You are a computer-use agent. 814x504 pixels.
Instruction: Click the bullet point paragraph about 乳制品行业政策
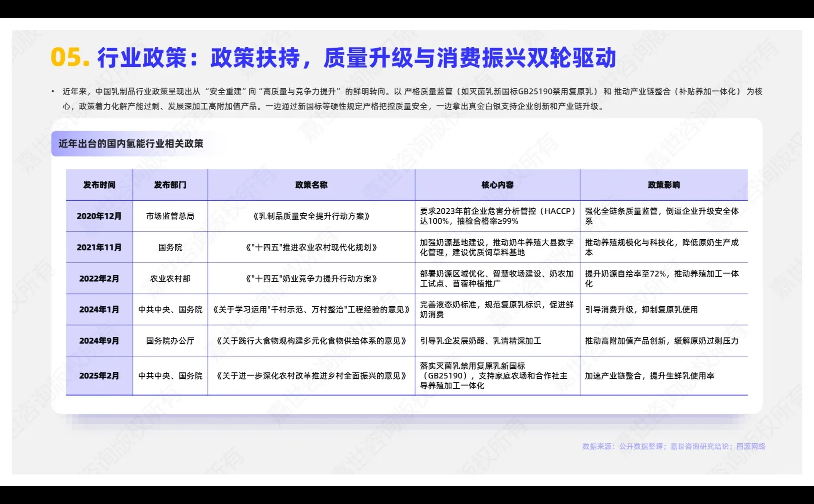[x=408, y=99]
